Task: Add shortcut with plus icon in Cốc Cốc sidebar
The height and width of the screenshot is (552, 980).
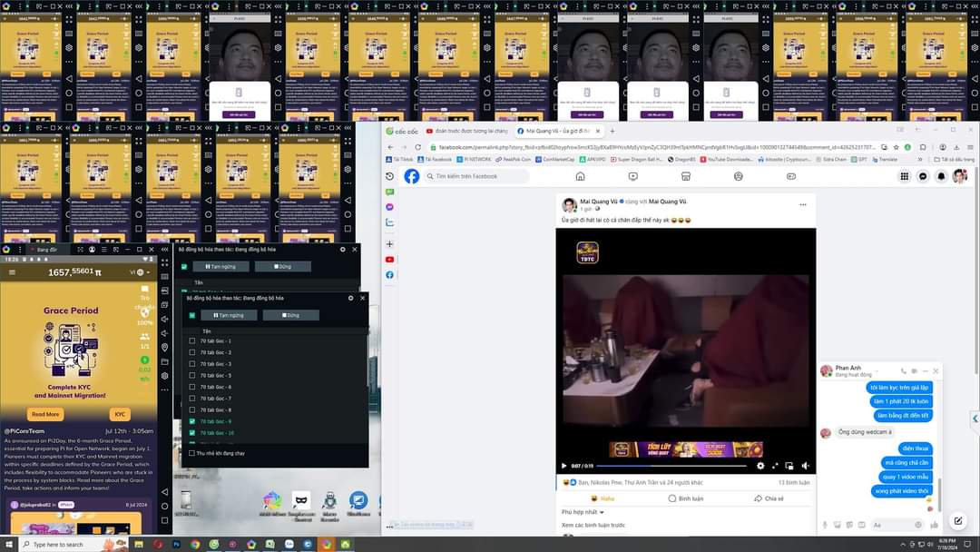Action: point(389,244)
